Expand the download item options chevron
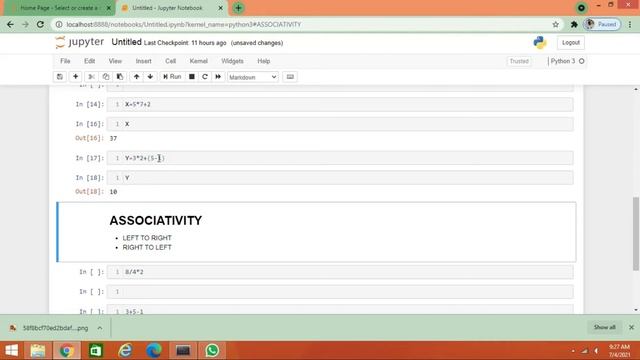The image size is (640, 360). pyautogui.click(x=100, y=328)
